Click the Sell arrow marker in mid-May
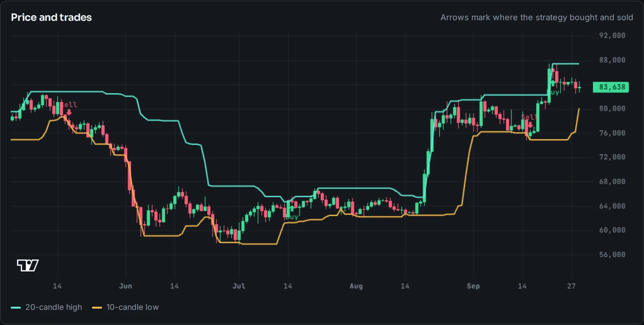 point(69,112)
